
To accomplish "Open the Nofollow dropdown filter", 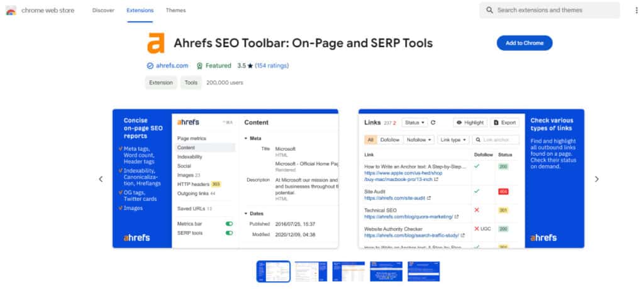I will 419,139.
